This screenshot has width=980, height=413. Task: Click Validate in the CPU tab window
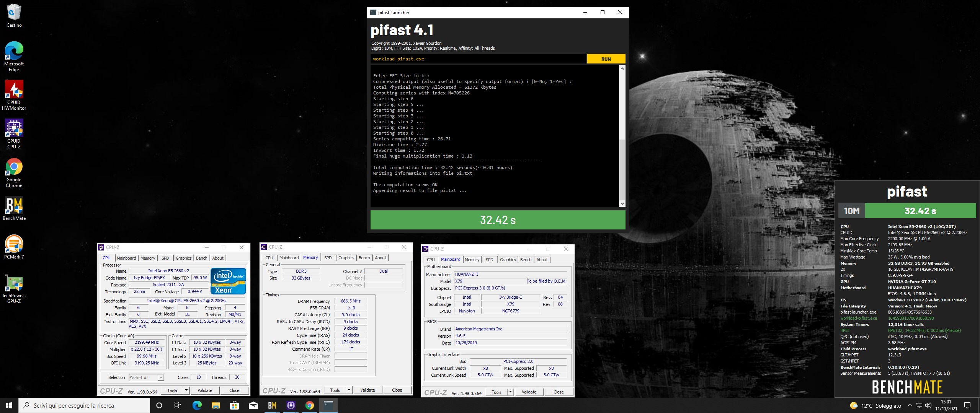(x=205, y=390)
